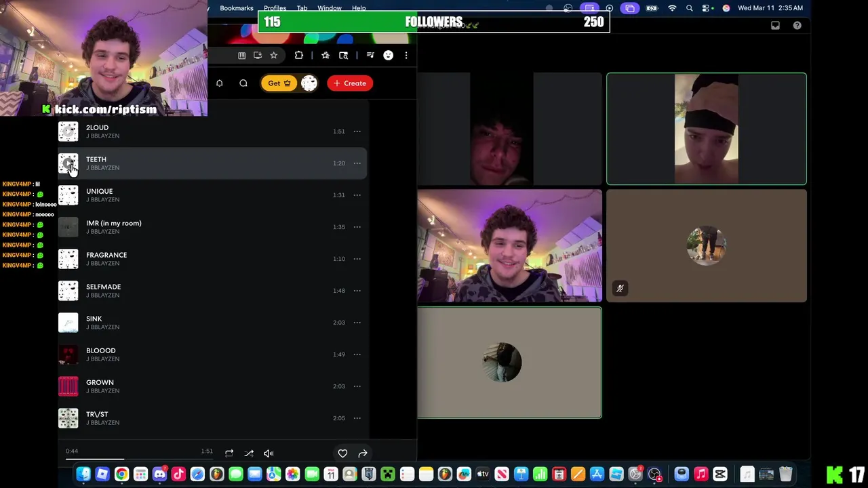Open more options for SINK track
Viewport: 868px width, 488px height.
tap(357, 323)
